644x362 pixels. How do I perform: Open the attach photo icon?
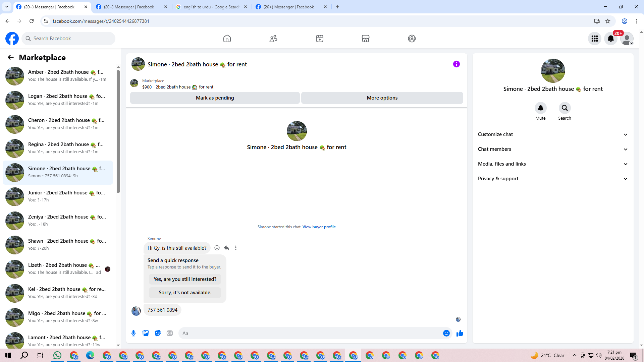point(146,333)
